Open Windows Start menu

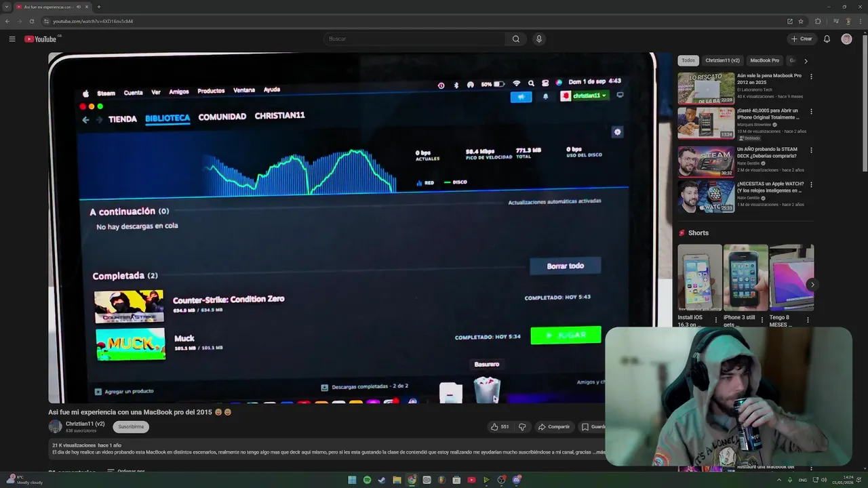click(x=352, y=480)
